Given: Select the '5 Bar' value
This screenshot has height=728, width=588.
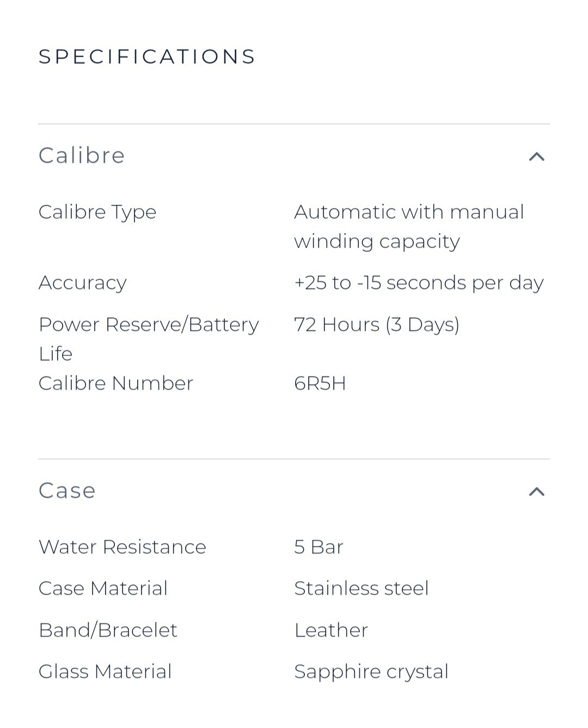Looking at the screenshot, I should pos(318,547).
